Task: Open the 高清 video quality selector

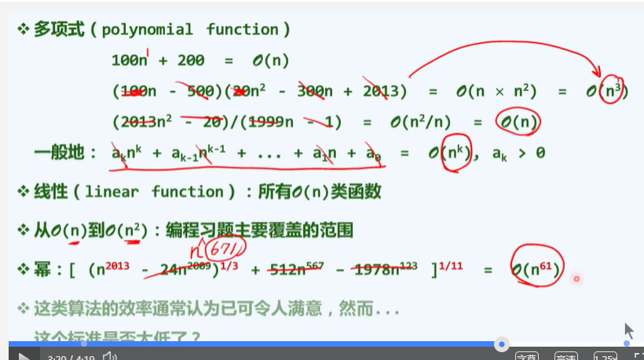Action: coord(566,356)
